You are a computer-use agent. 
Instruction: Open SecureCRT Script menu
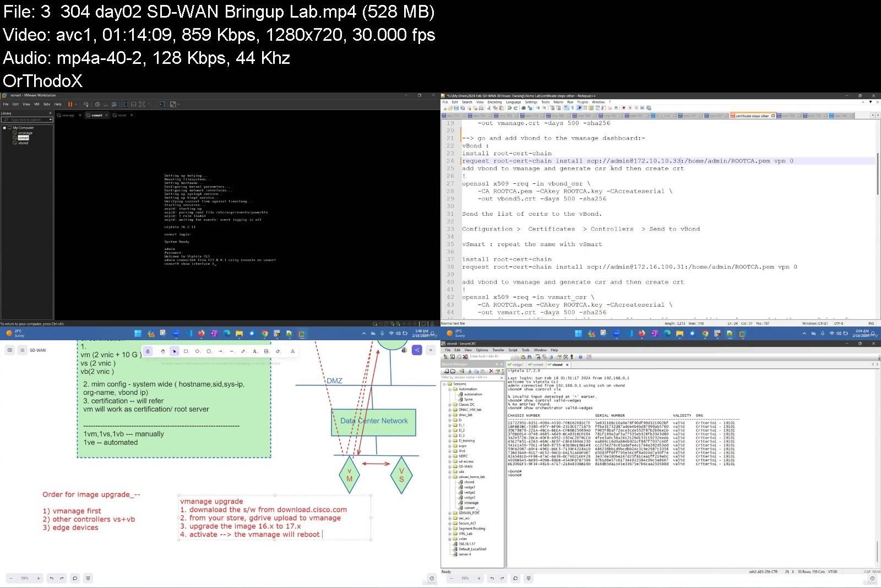[x=513, y=350]
